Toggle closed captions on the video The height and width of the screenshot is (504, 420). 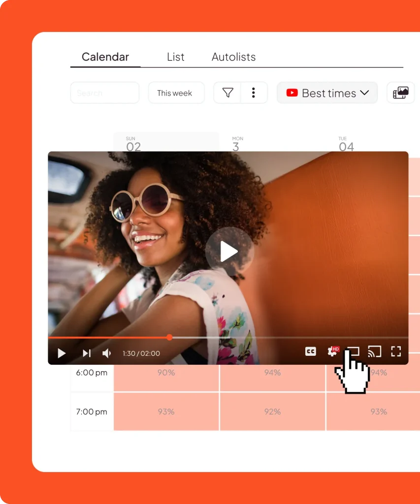(x=310, y=351)
